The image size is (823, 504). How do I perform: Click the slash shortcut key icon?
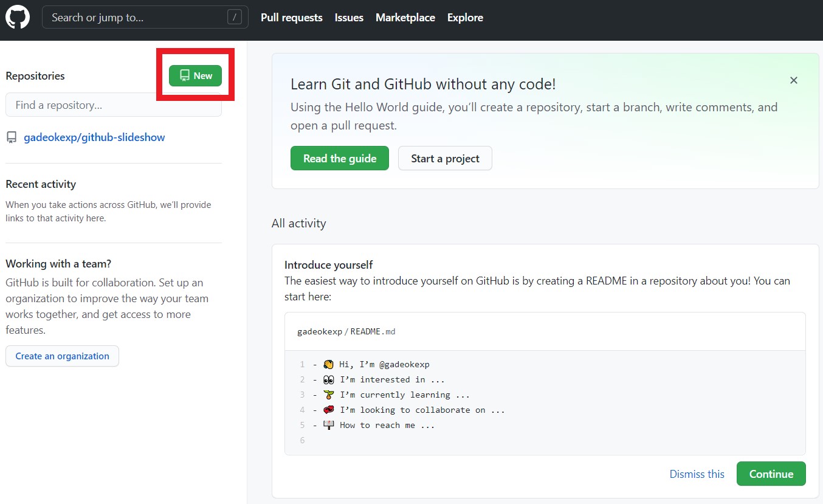point(234,17)
